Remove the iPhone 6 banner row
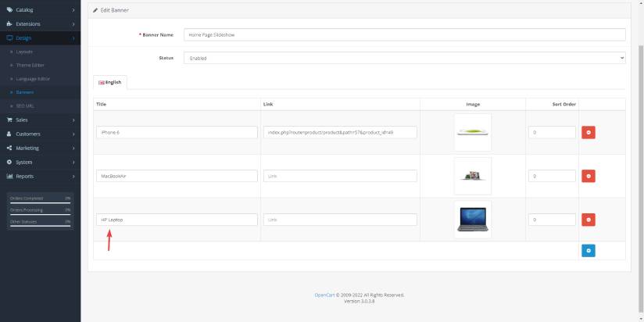Image resolution: width=644 pixels, height=322 pixels. [x=588, y=133]
